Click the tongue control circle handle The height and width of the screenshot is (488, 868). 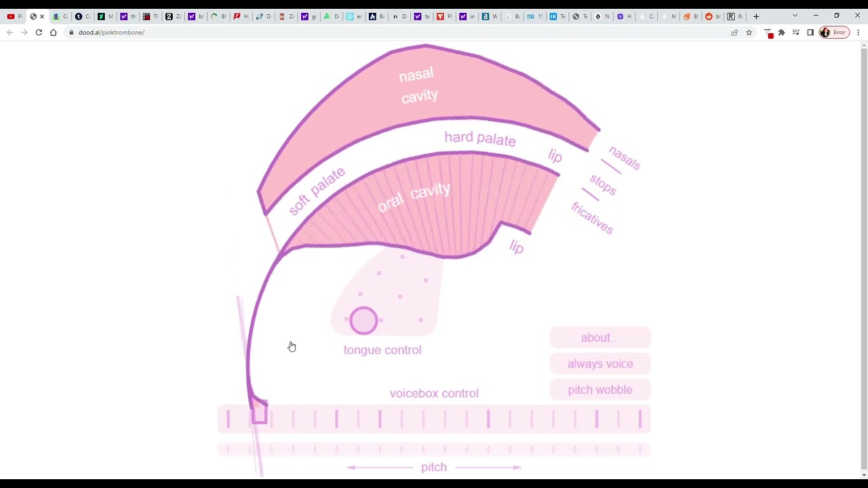(x=363, y=321)
